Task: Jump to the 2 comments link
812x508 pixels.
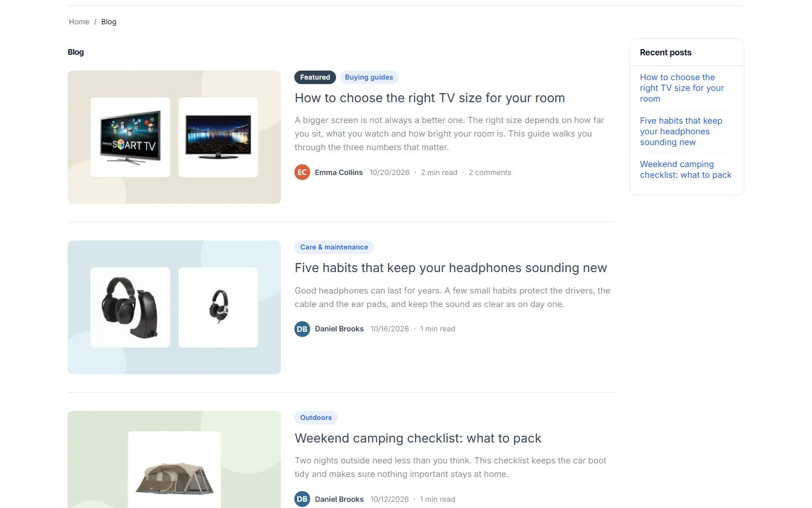Action: pyautogui.click(x=490, y=173)
